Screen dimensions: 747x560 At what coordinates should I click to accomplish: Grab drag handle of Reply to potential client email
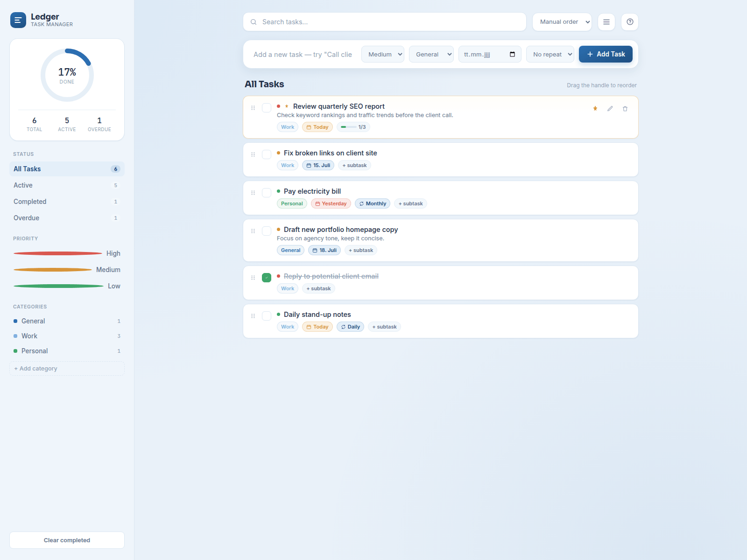click(x=253, y=278)
